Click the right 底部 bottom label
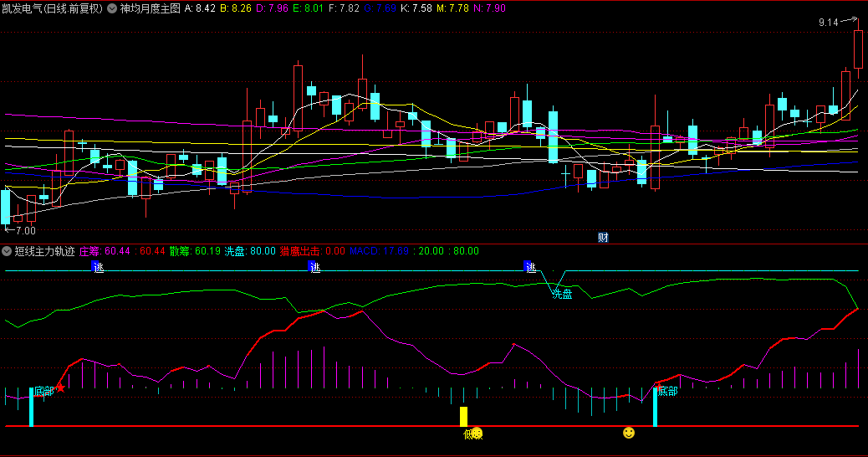 667,391
